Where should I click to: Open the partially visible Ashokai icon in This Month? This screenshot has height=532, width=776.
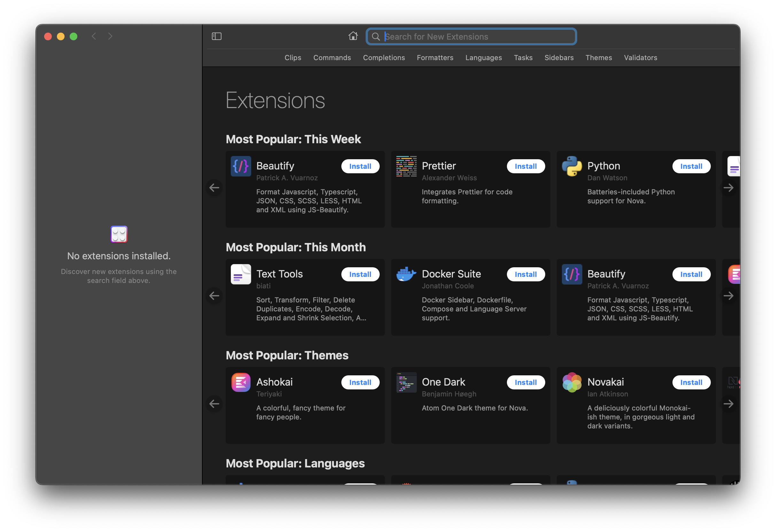click(x=734, y=274)
